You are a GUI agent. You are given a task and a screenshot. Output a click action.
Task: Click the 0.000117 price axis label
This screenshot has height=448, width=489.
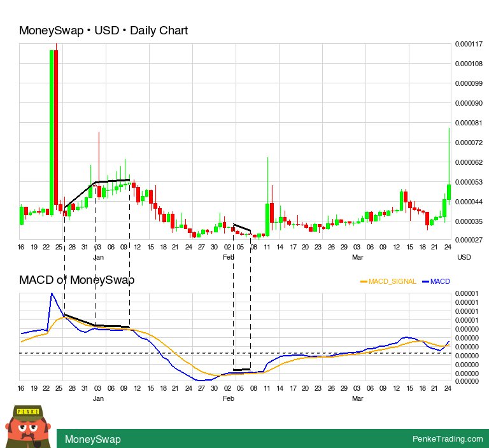pos(469,44)
